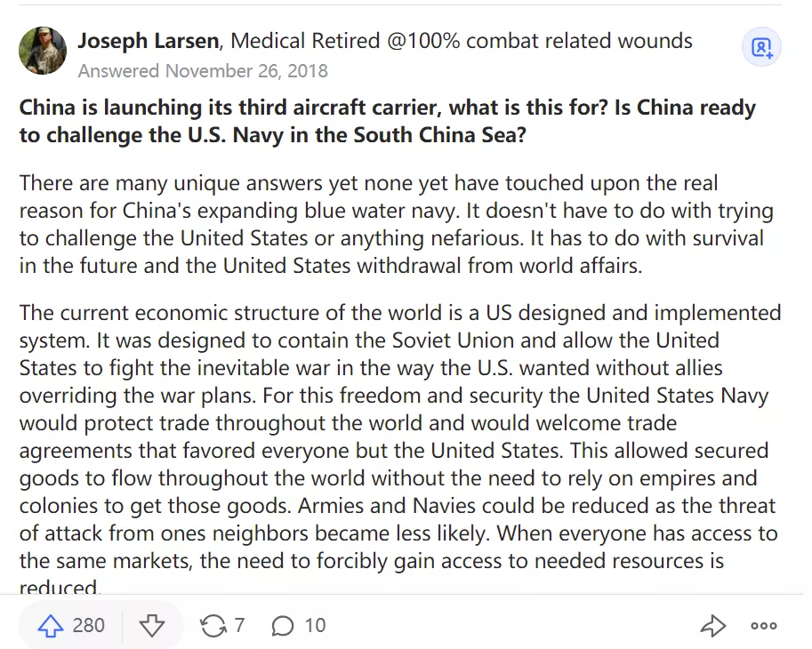The image size is (812, 649).
Task: Click 'South China Sea' in the question title
Action: (x=446, y=134)
